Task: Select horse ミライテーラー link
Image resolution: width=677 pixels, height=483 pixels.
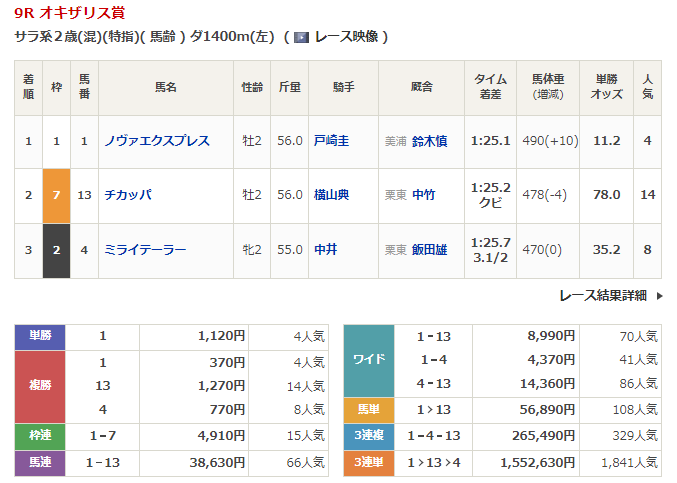Action: coord(145,250)
